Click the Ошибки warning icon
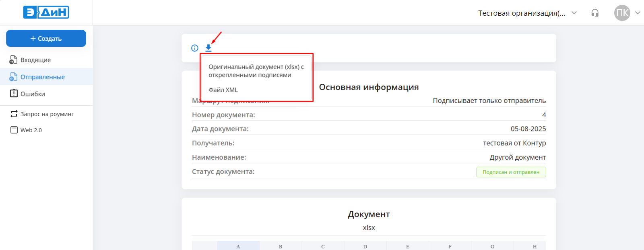Screen dimensions: 644x250 (x=14, y=94)
